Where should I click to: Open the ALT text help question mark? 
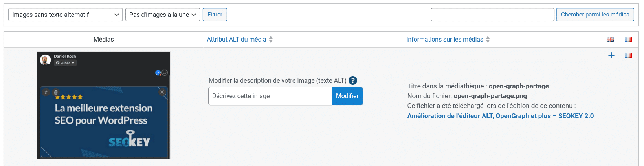353,80
